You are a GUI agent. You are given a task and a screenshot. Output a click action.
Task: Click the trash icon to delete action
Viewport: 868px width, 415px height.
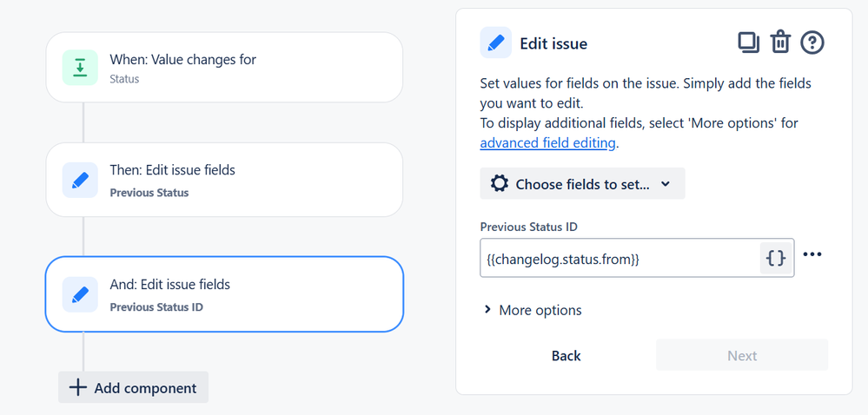(780, 42)
